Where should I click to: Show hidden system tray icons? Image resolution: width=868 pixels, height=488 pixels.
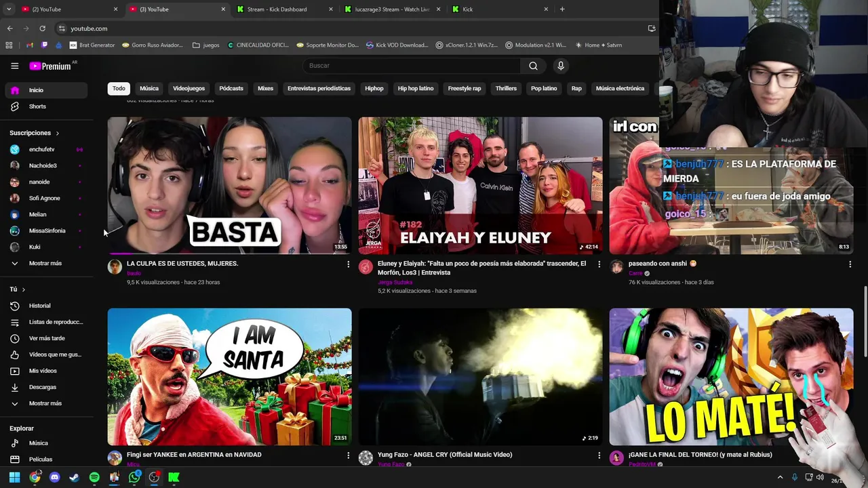780,477
